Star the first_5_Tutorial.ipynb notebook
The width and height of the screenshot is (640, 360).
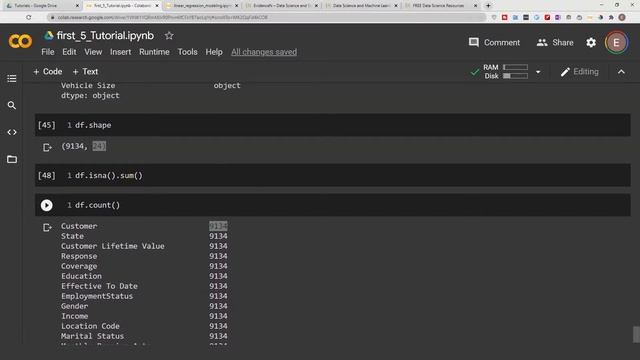[x=169, y=36]
